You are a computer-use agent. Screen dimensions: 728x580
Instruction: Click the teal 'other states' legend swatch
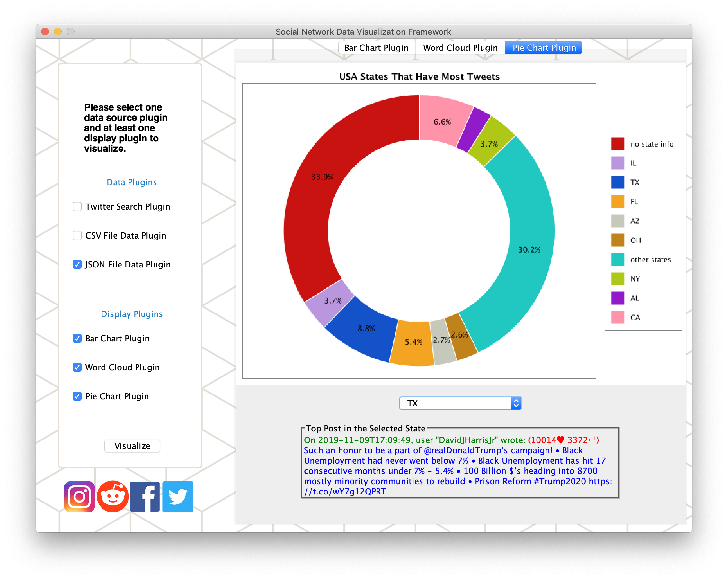point(617,259)
